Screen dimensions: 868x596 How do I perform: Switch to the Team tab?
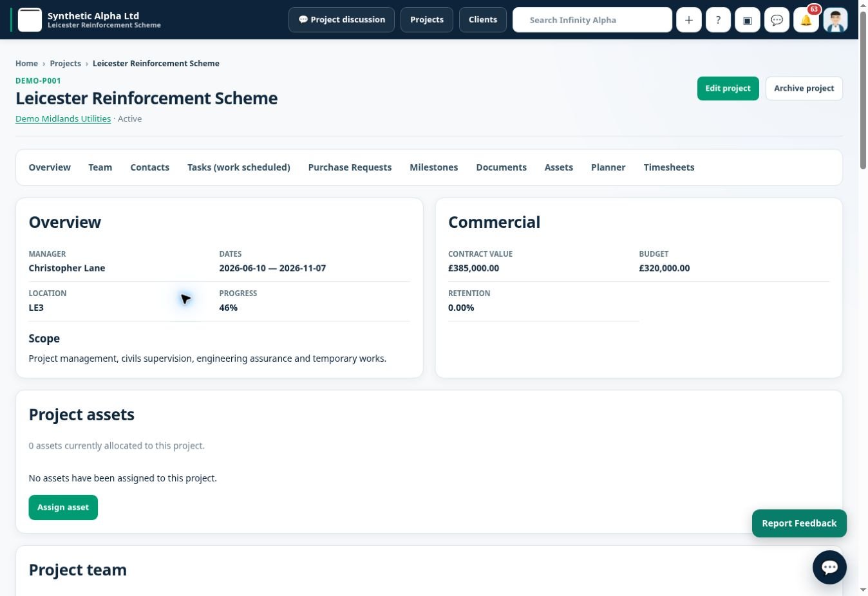[x=100, y=167]
